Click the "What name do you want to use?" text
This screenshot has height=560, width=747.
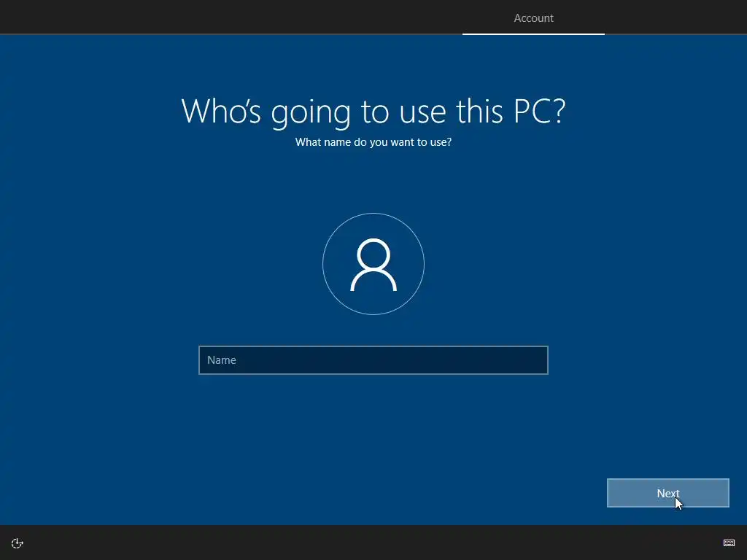tap(373, 142)
